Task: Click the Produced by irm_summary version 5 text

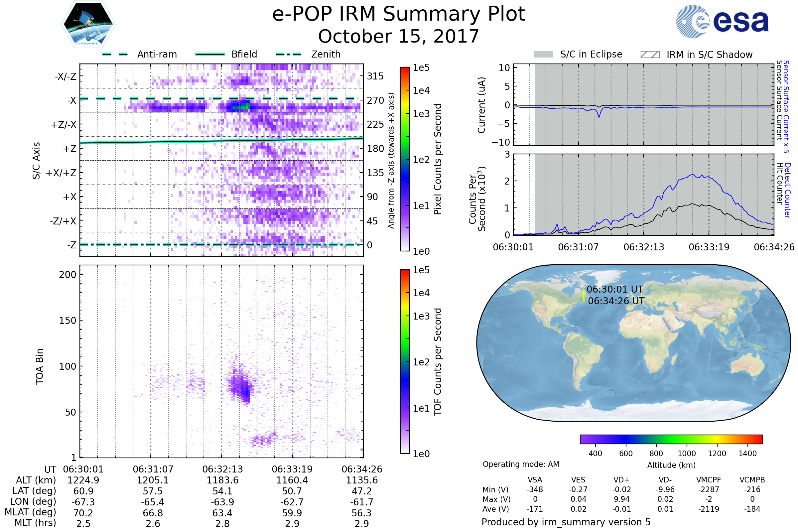Action: (x=566, y=522)
